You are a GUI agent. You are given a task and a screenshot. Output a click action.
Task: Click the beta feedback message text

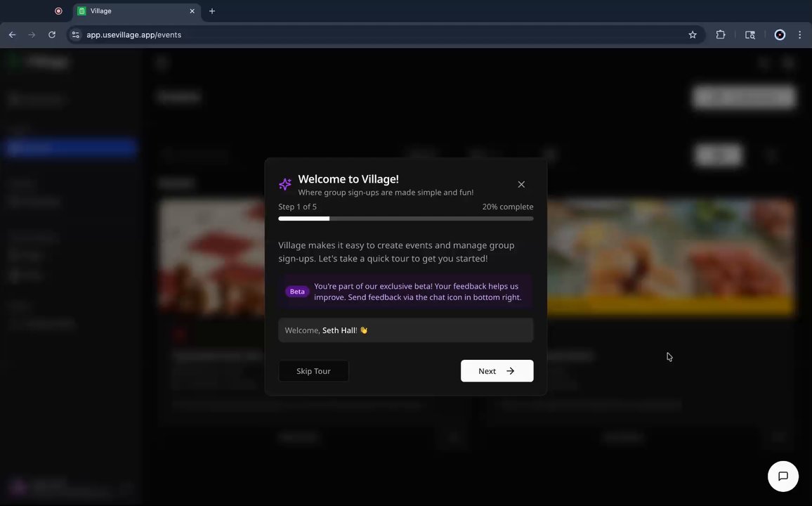click(417, 292)
